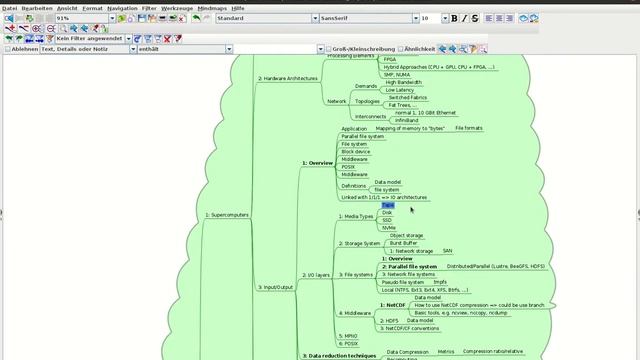The height and width of the screenshot is (360, 640).
Task: Toggle strikethrough formatting button
Action: [x=475, y=18]
